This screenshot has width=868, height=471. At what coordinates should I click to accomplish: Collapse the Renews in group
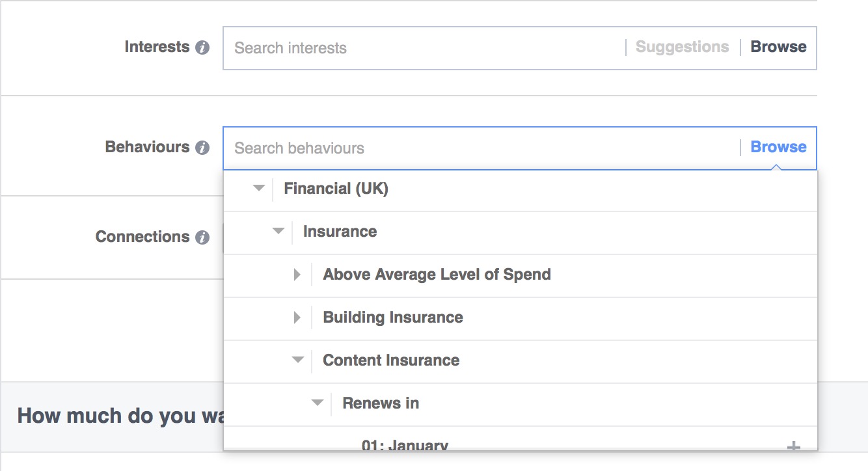317,403
